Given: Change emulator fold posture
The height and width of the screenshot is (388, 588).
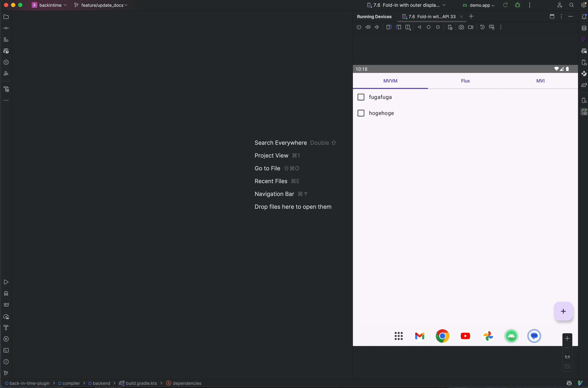Looking at the screenshot, I should (x=408, y=27).
